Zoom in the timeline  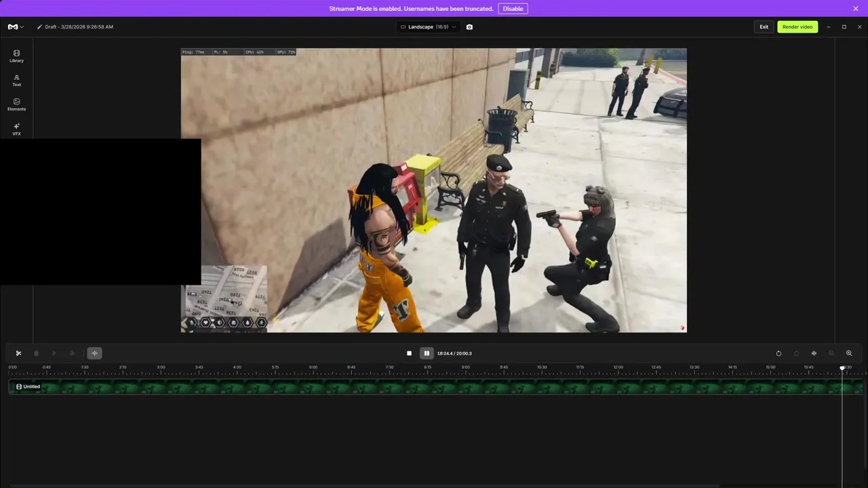(x=849, y=353)
